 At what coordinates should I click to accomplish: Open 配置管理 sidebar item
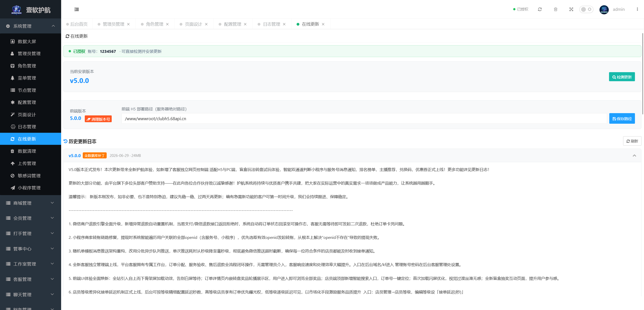pyautogui.click(x=30, y=102)
